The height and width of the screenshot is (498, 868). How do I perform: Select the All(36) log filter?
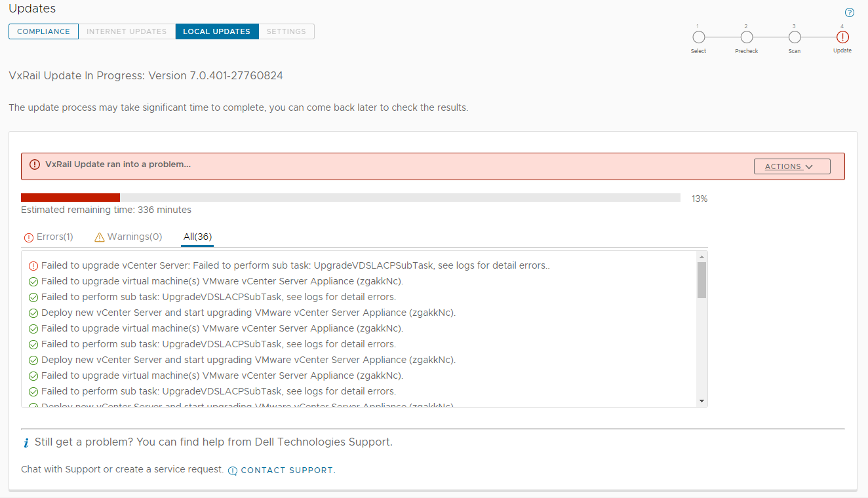197,237
